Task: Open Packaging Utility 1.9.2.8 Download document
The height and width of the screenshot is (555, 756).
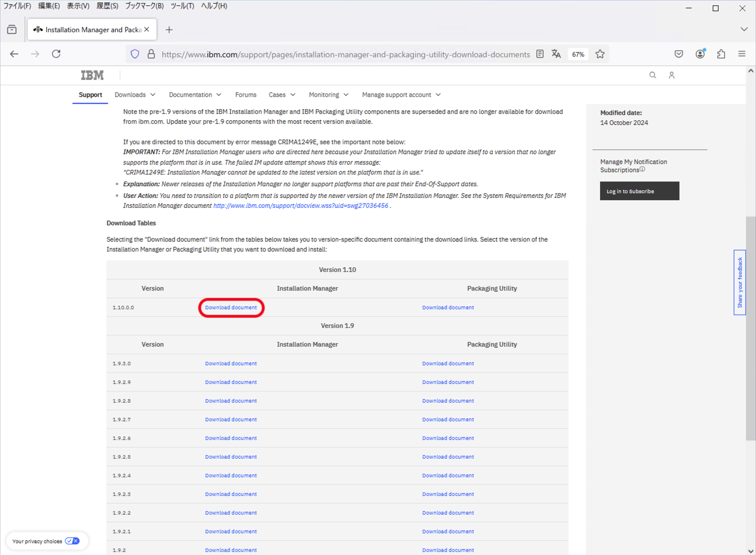Action: [448, 401]
